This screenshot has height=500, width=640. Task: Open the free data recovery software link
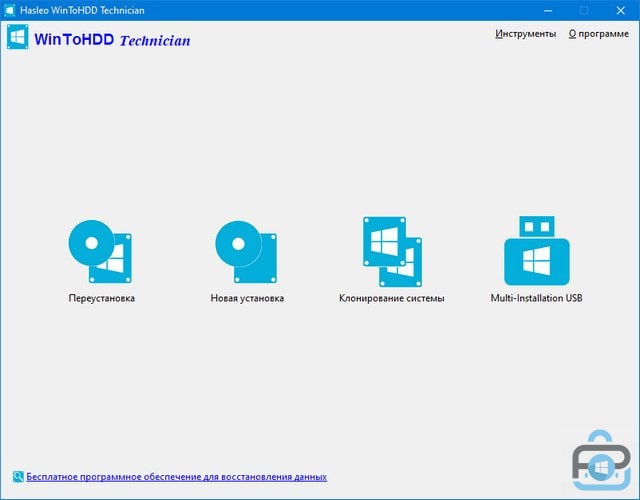click(176, 477)
